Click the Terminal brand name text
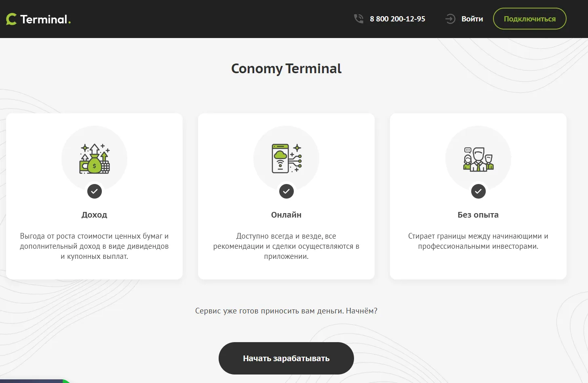This screenshot has height=383, width=588. click(x=45, y=19)
